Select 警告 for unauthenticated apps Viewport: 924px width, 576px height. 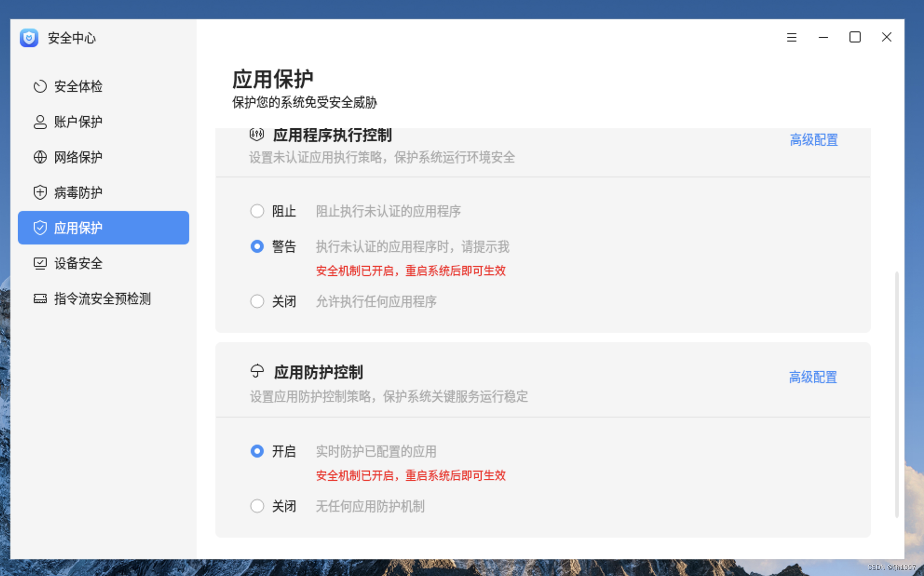pos(257,246)
